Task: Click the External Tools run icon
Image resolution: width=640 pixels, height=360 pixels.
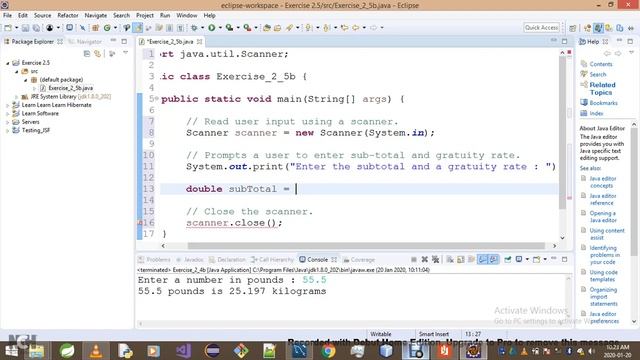Action: 247,28
